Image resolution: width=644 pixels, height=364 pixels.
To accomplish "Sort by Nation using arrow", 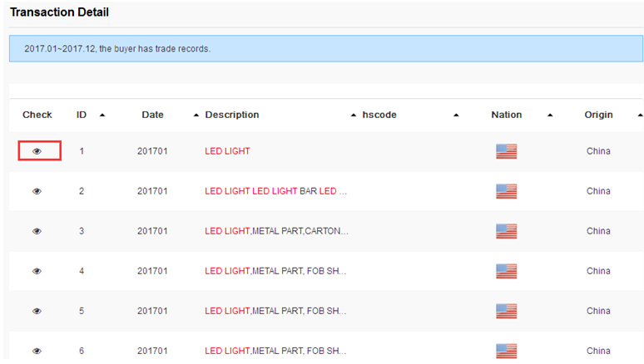I will [x=550, y=116].
